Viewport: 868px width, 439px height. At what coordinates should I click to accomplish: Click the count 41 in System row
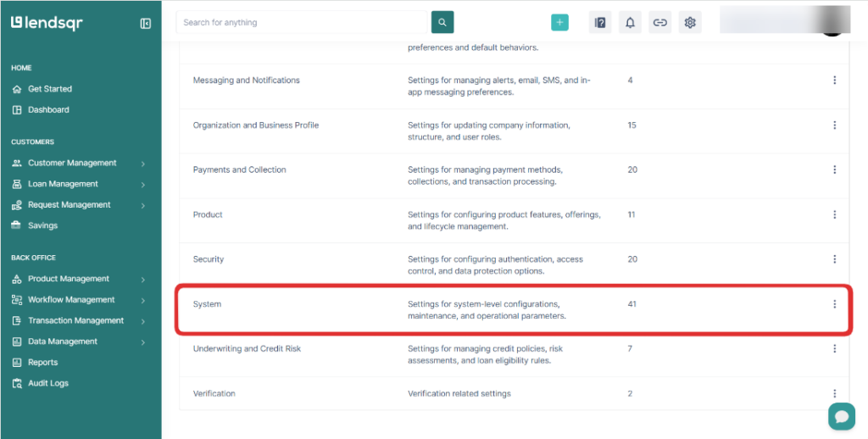click(632, 304)
